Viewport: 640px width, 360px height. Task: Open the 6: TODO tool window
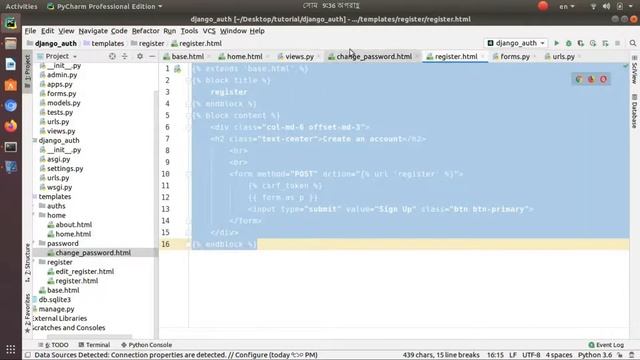click(x=53, y=345)
